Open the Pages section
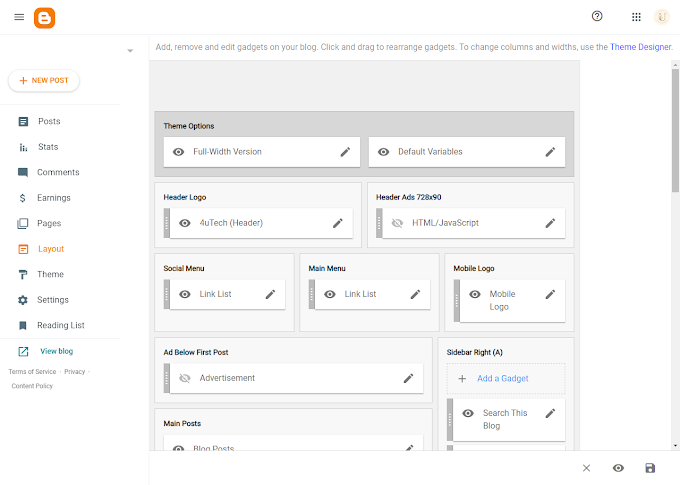 pos(49,223)
